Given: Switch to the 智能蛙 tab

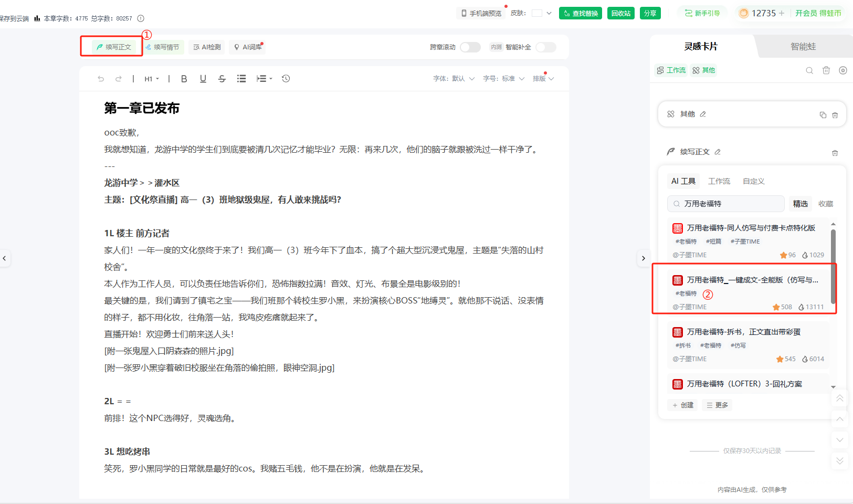Looking at the screenshot, I should coord(803,47).
